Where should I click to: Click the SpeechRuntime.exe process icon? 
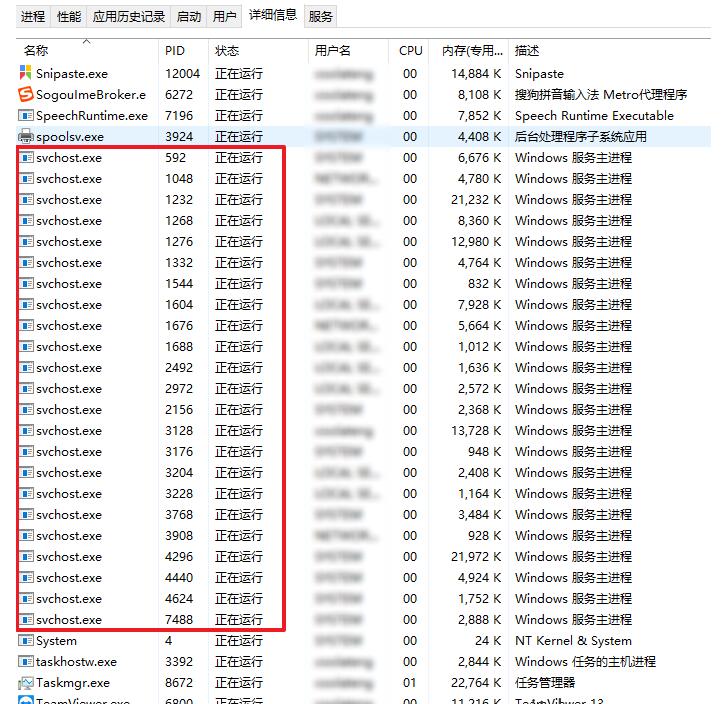tap(26, 115)
